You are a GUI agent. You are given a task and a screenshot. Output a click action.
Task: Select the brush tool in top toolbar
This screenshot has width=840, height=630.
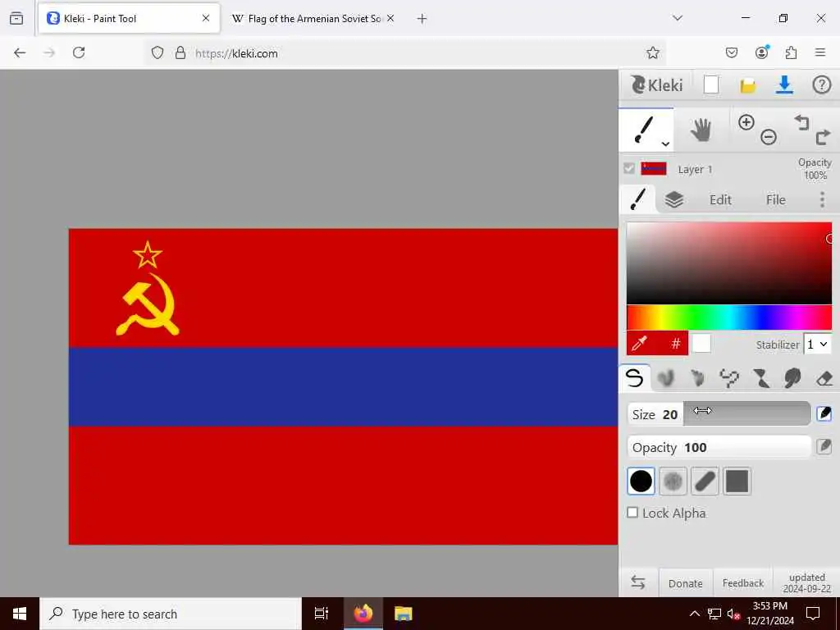(x=644, y=130)
